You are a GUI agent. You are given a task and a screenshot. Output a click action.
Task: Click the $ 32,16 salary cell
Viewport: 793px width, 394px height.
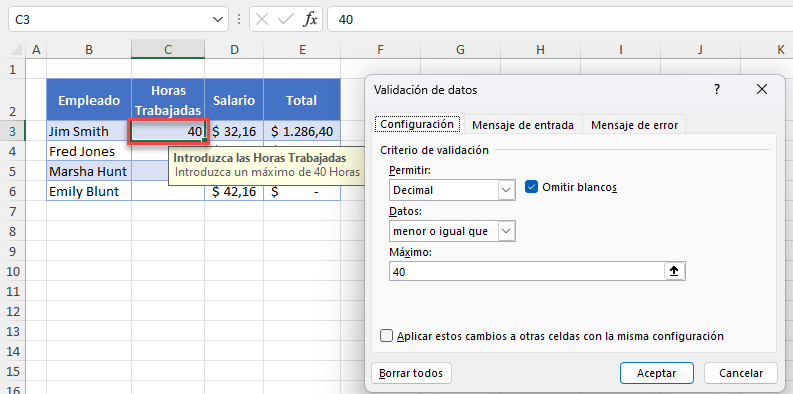(234, 132)
